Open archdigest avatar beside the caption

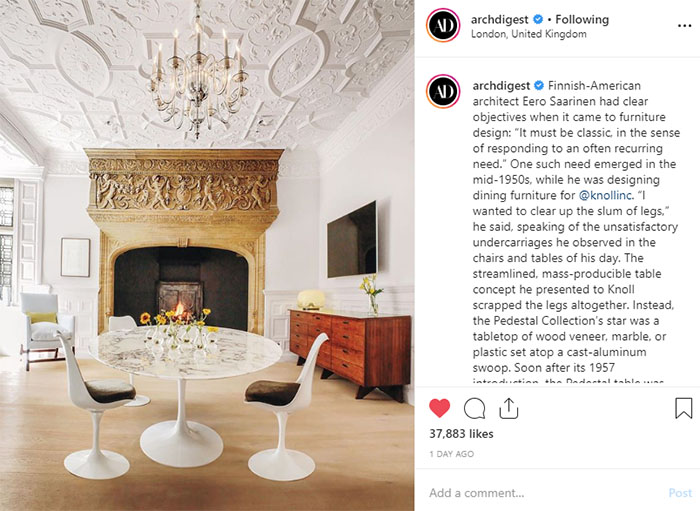point(443,91)
